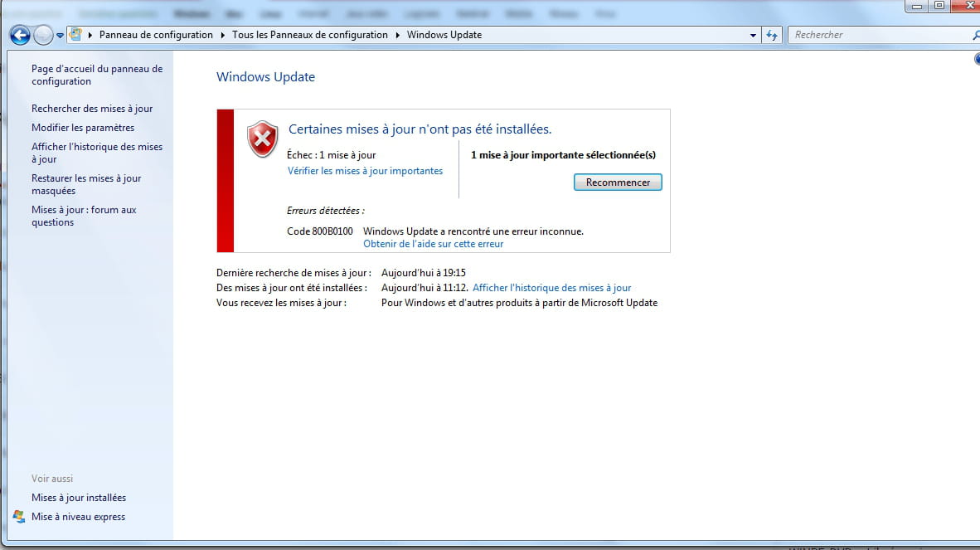The image size is (980, 550).
Task: Click Certaines mises à jour n'ont pas été installées
Action: tap(420, 129)
